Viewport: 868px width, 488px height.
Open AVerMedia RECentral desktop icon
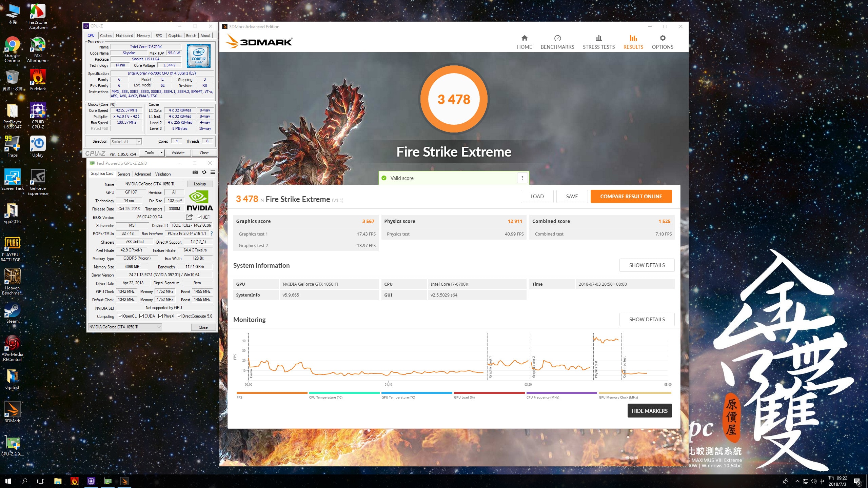coord(12,348)
